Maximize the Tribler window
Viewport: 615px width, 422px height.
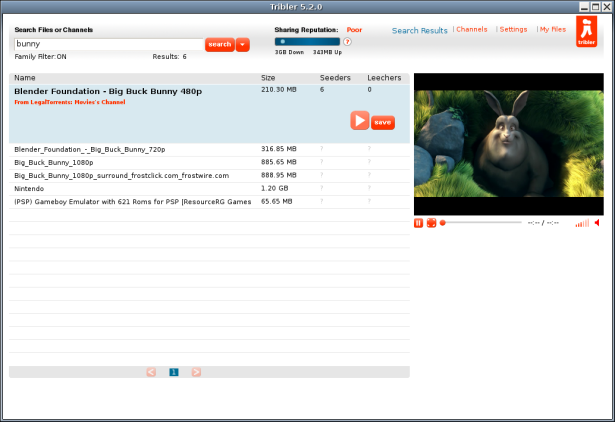[595, 7]
